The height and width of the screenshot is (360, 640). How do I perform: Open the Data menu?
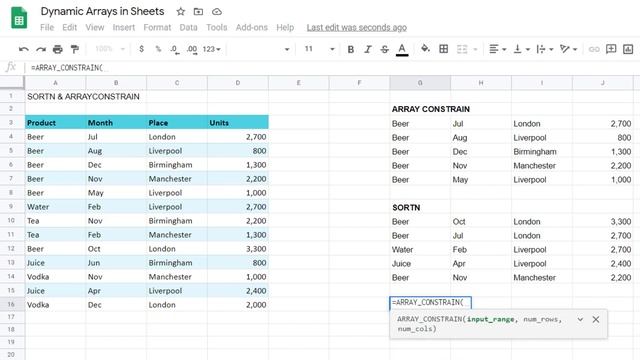tap(188, 27)
